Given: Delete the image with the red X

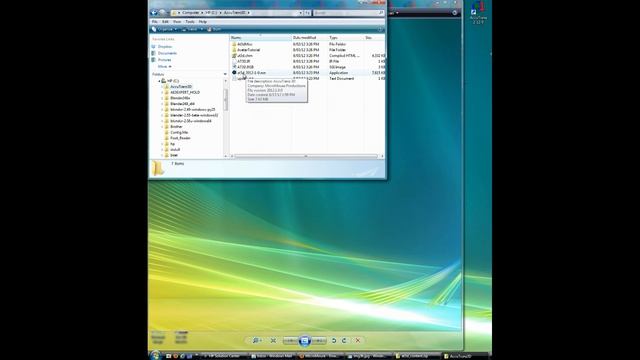Looking at the screenshot, I should 358,340.
